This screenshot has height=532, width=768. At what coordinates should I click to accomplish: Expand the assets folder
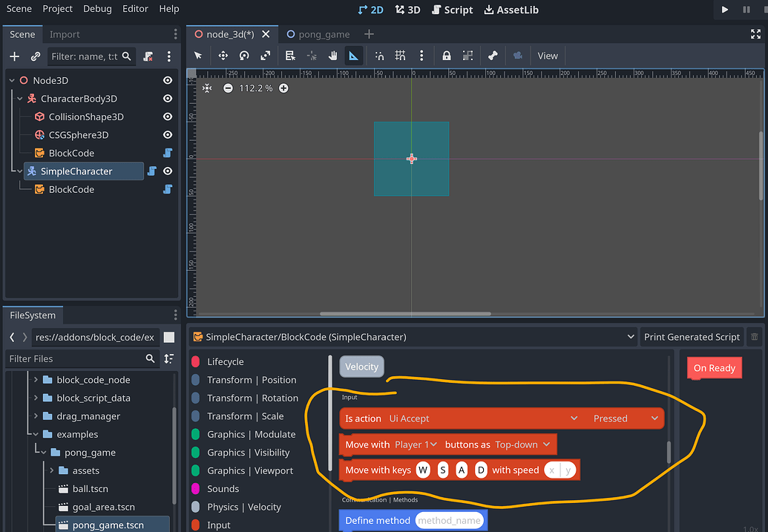51,470
